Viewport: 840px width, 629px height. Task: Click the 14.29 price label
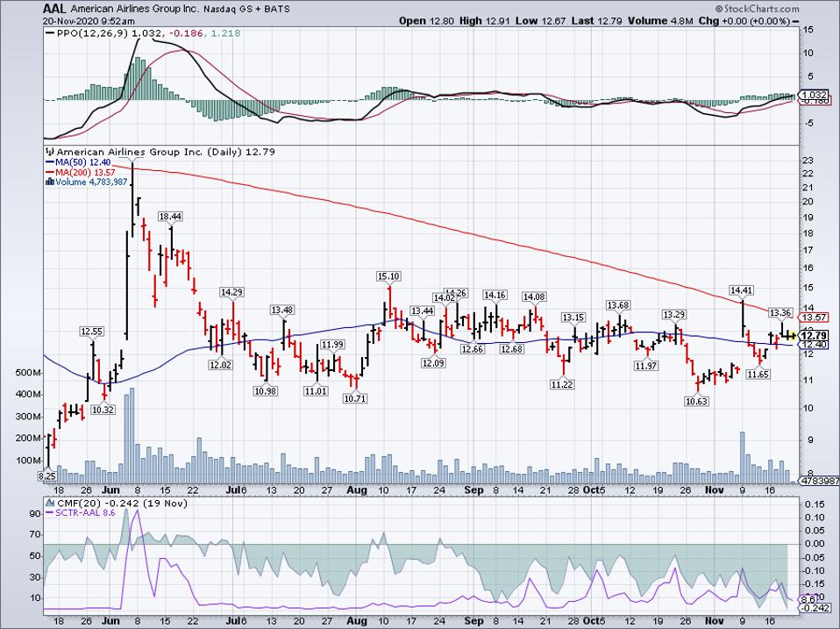point(231,292)
